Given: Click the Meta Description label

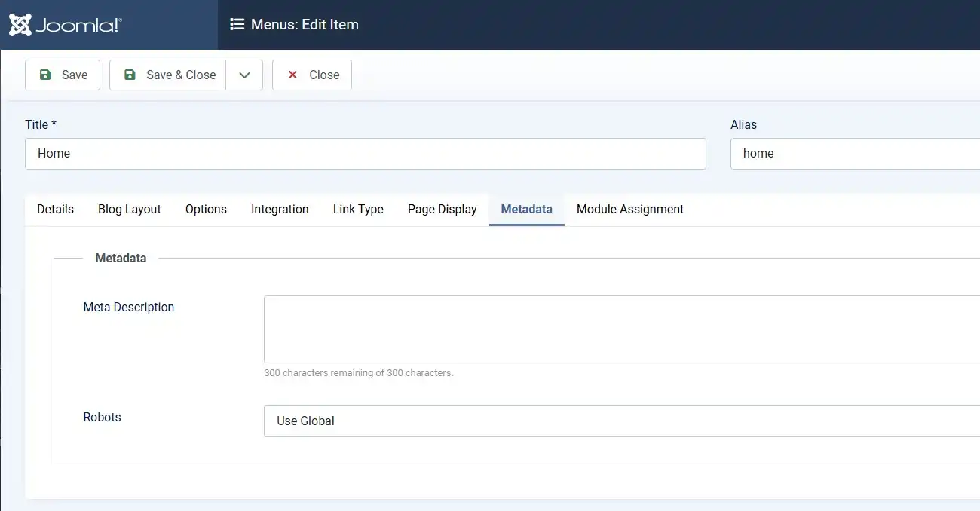Looking at the screenshot, I should pyautogui.click(x=129, y=307).
